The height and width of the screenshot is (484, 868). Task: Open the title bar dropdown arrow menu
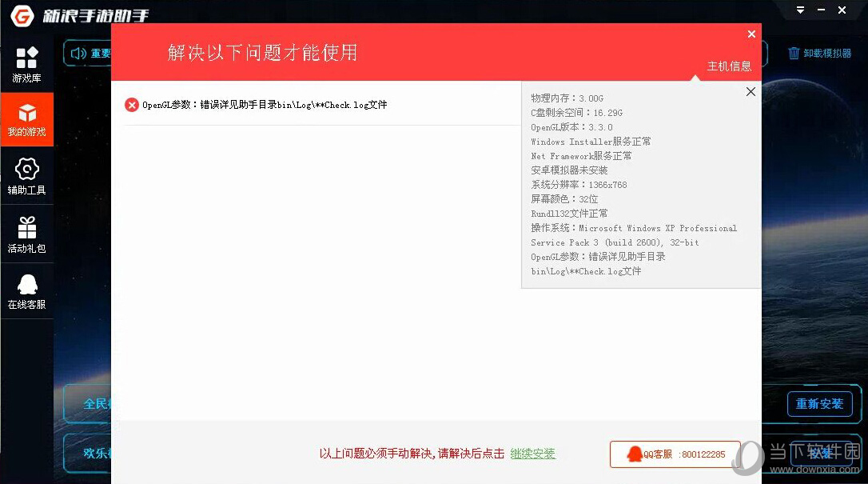pos(799,10)
